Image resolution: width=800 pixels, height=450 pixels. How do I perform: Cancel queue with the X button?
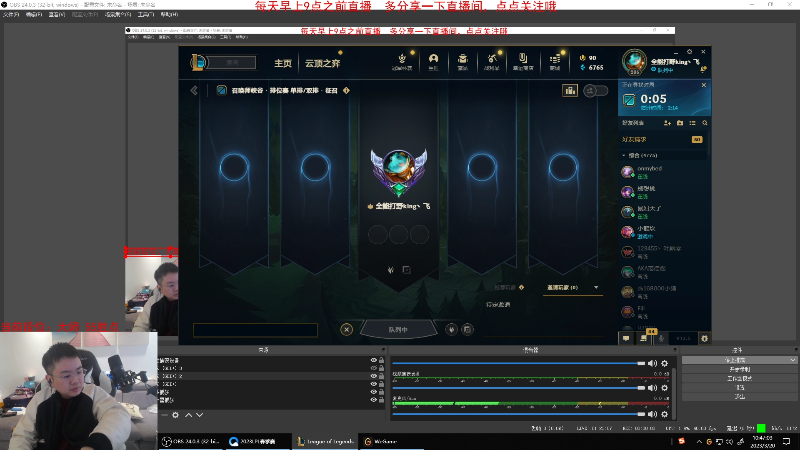pos(346,330)
